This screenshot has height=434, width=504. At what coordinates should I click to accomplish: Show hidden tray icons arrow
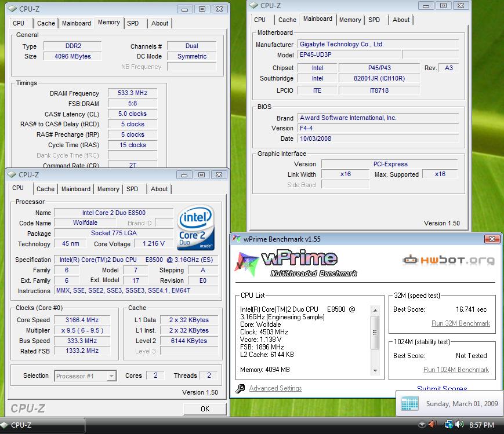coord(422,425)
